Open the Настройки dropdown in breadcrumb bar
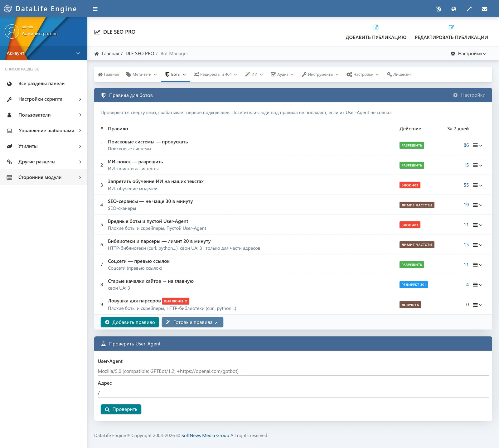Viewport: 499px width, 448px height. click(x=468, y=54)
